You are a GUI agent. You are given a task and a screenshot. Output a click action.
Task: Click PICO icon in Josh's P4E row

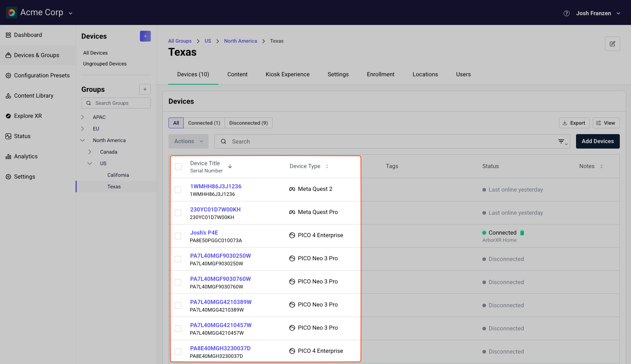point(292,235)
